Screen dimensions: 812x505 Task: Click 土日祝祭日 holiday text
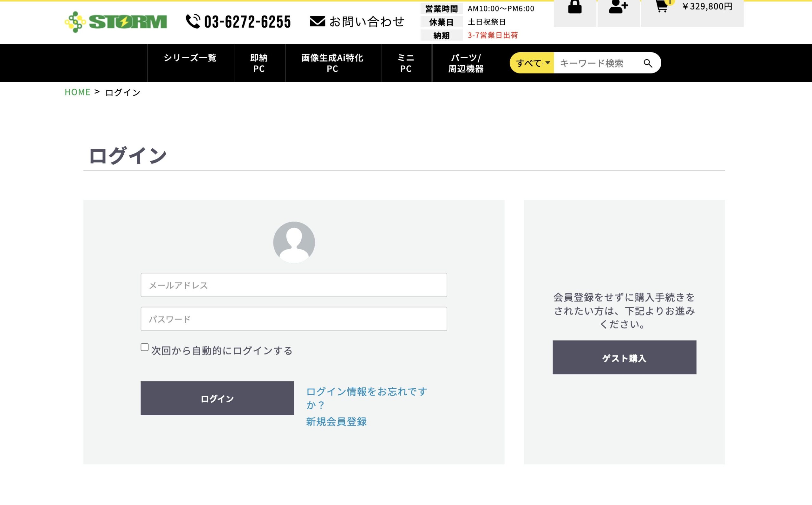pyautogui.click(x=487, y=22)
